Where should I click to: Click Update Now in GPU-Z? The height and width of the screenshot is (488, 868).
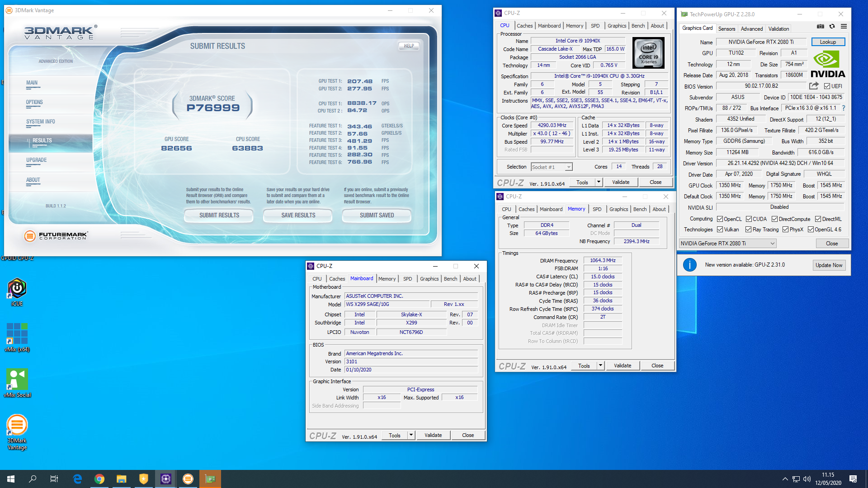829,265
